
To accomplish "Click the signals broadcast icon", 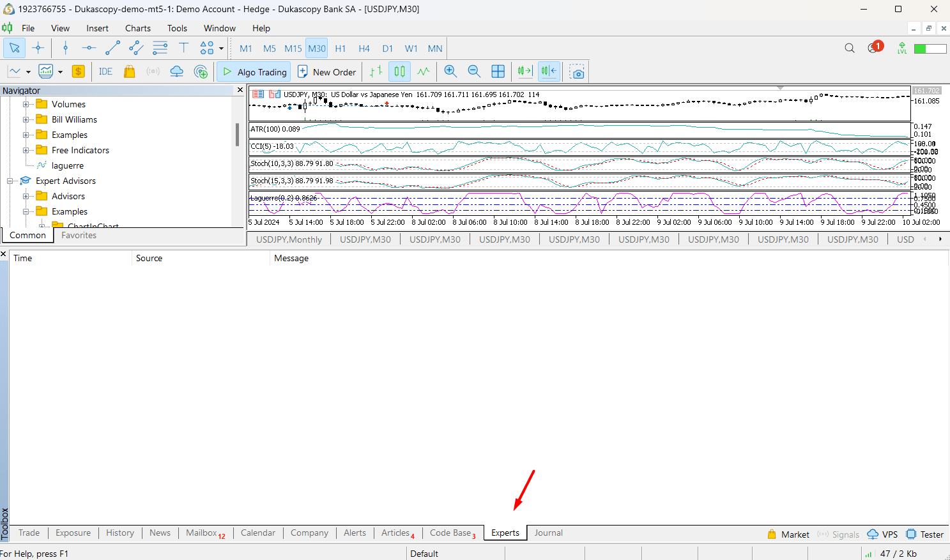I will point(153,72).
